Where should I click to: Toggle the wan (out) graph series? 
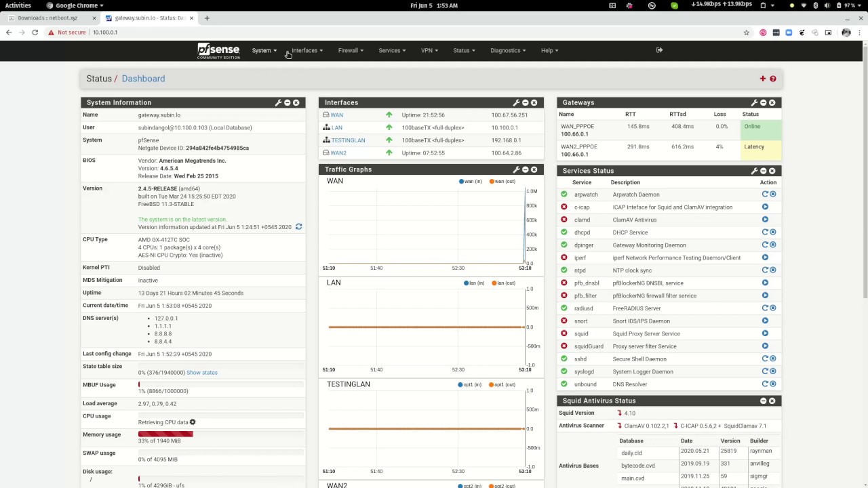click(502, 182)
